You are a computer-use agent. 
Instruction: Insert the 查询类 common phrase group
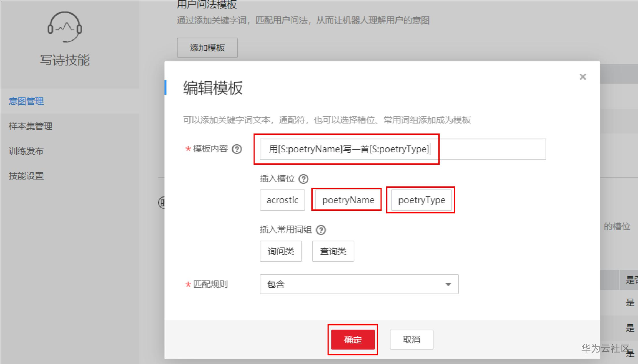pyautogui.click(x=333, y=251)
